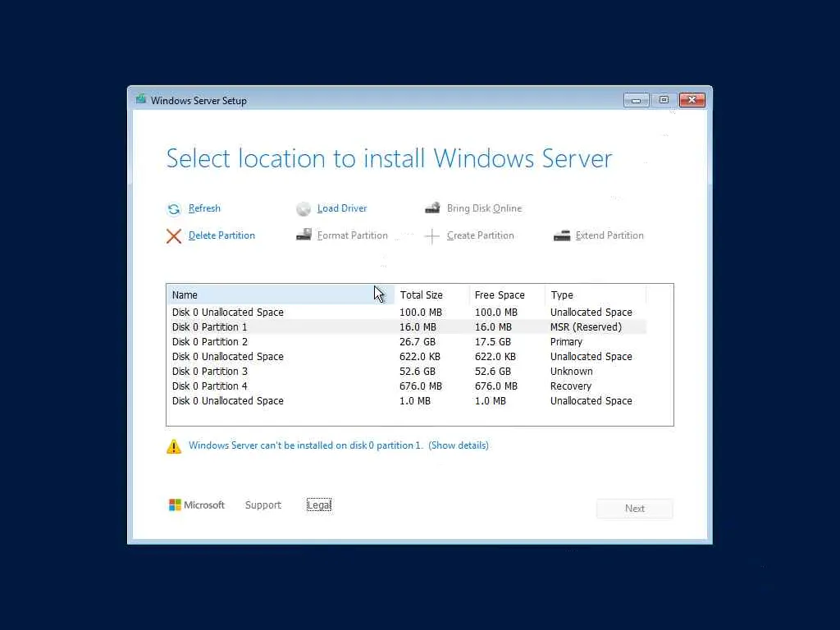Click the Refresh circular arrows icon

[174, 209]
